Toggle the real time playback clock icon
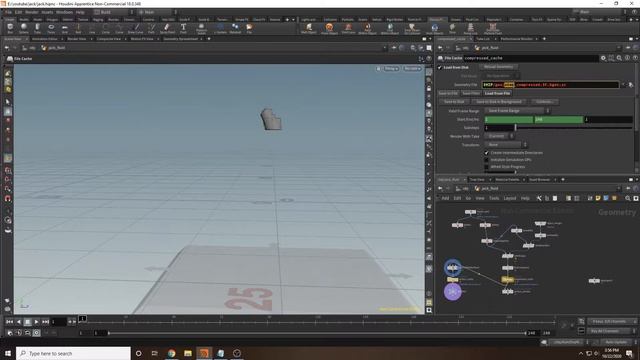 click(36, 333)
